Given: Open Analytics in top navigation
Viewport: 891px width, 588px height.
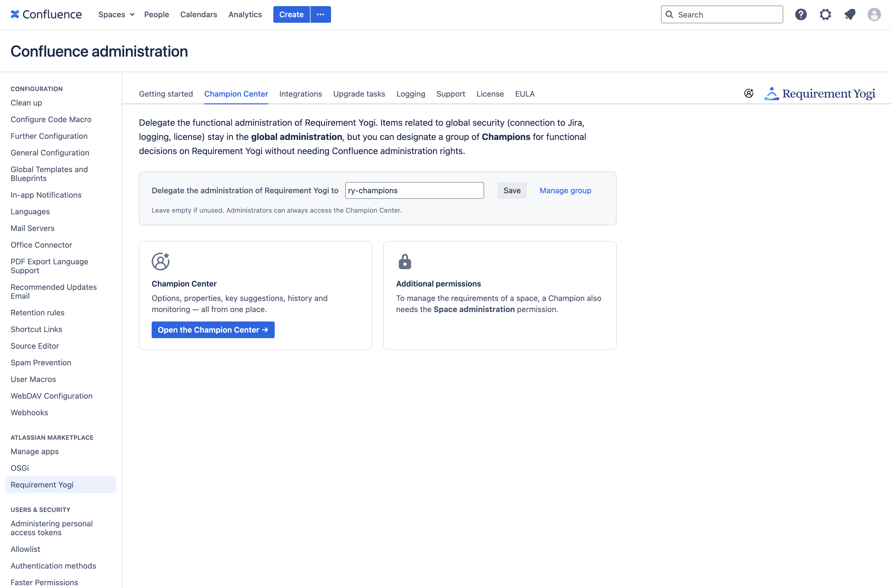Looking at the screenshot, I should [x=245, y=15].
